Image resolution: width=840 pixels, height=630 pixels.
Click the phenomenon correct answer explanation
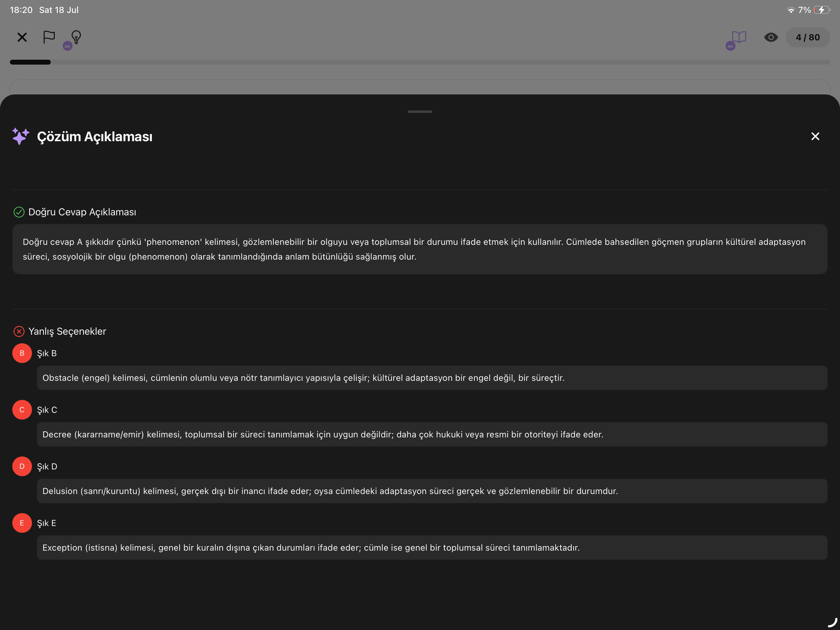coord(420,249)
